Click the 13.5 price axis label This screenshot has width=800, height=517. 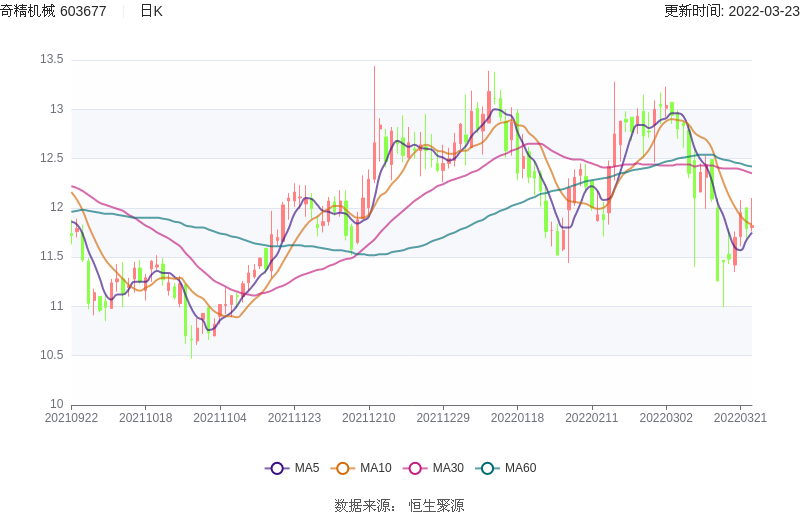coord(51,60)
